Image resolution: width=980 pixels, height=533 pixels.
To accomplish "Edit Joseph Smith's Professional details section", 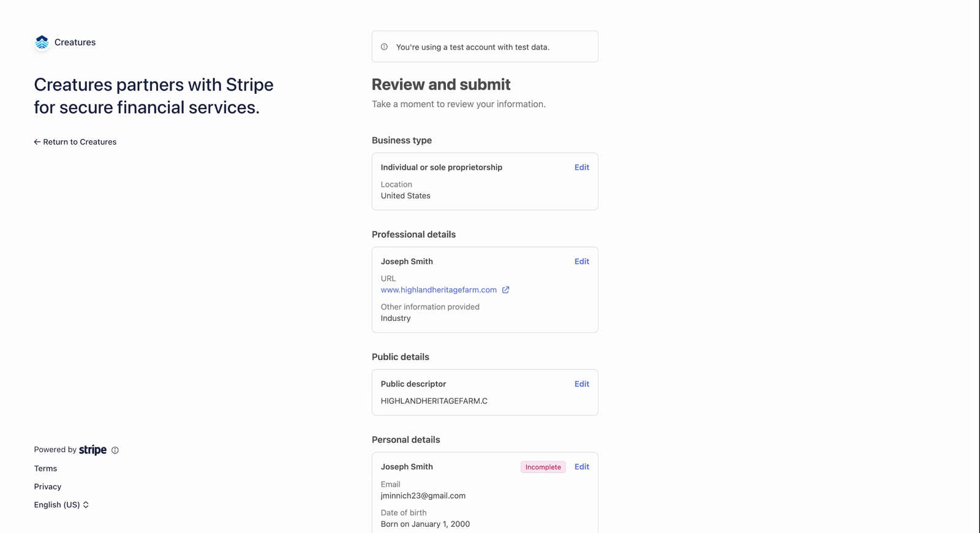I will 582,262.
